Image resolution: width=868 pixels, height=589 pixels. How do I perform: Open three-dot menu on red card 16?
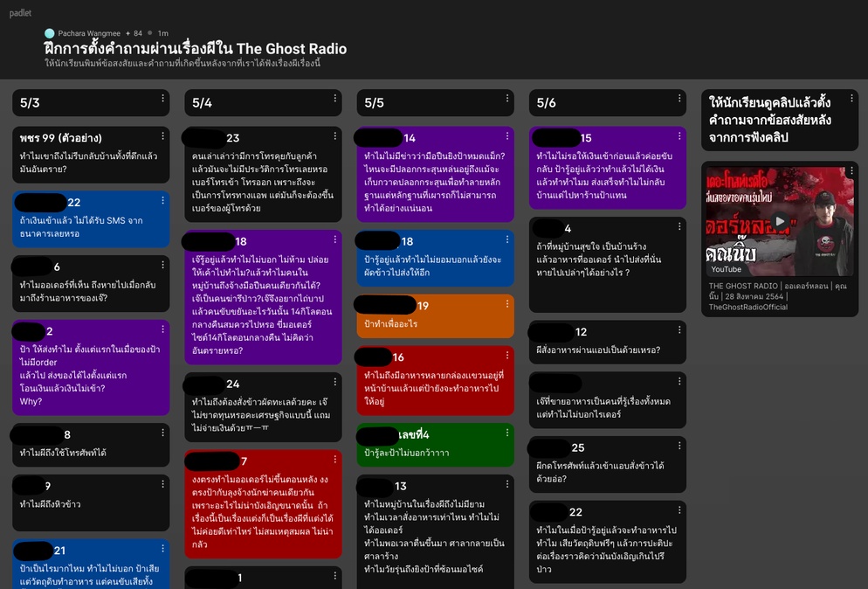507,355
